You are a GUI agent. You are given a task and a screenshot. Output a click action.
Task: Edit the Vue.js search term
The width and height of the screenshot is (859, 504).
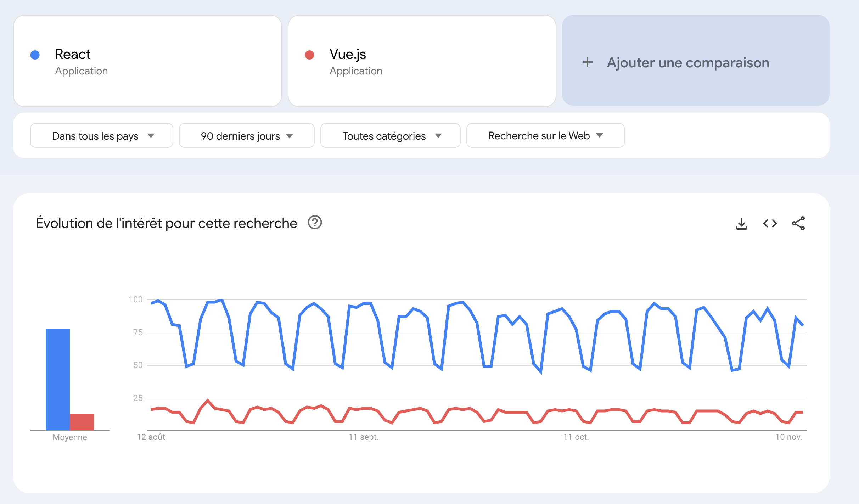pyautogui.click(x=348, y=54)
